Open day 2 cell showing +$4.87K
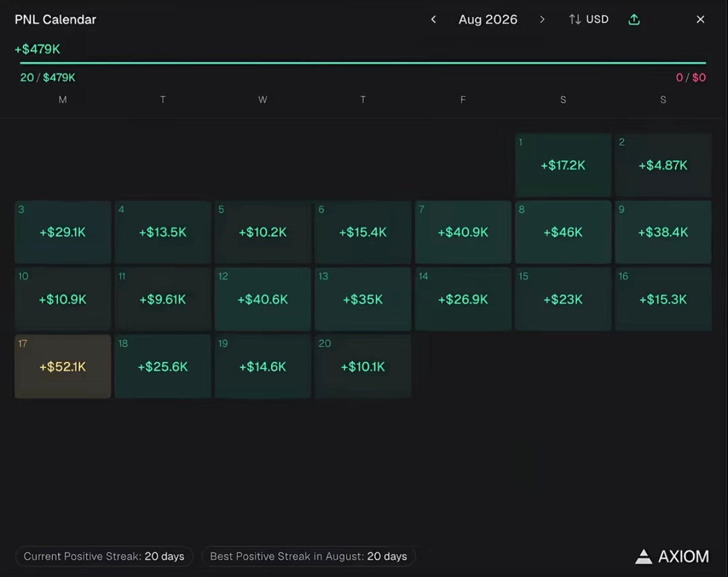This screenshot has height=577, width=728. click(x=663, y=165)
